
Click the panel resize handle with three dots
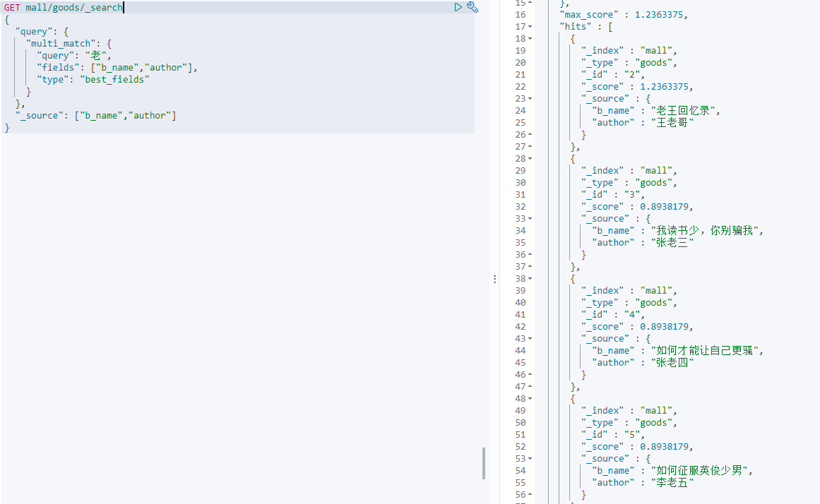(494, 280)
